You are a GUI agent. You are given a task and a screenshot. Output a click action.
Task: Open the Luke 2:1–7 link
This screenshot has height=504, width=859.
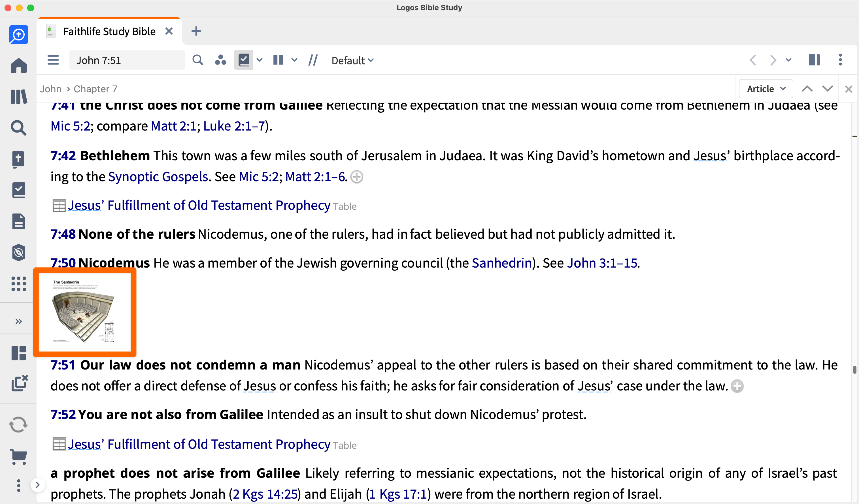tap(234, 126)
